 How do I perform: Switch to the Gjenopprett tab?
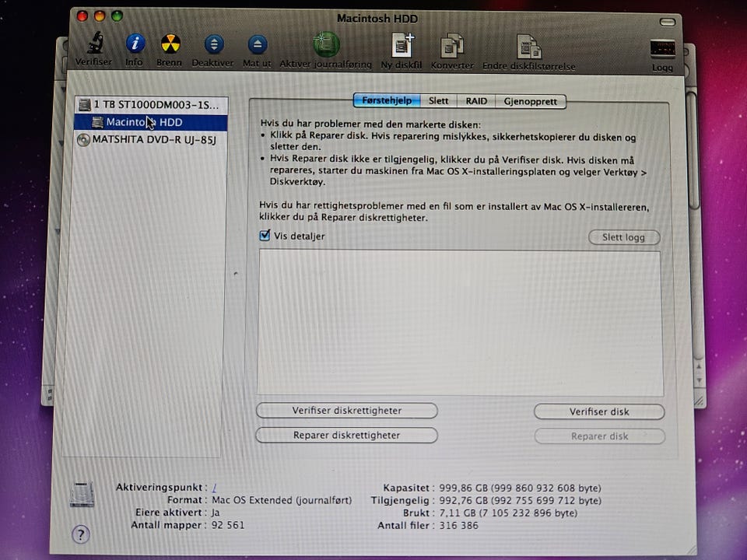click(530, 101)
